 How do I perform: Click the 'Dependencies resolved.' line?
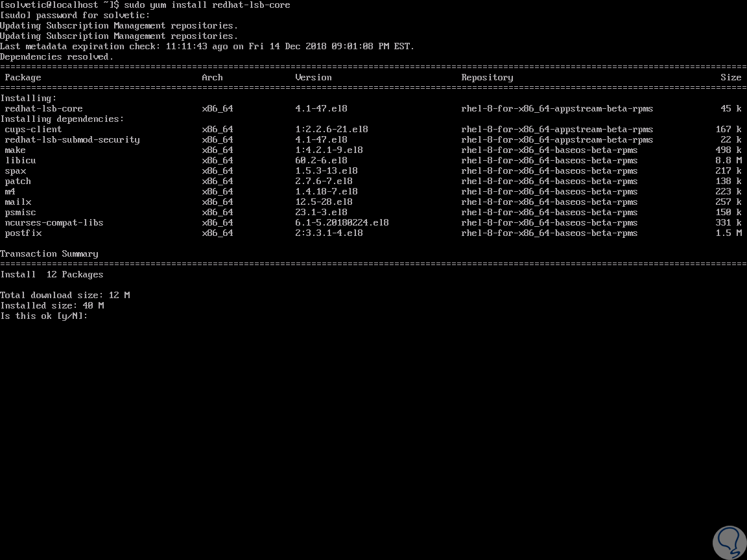tap(57, 57)
